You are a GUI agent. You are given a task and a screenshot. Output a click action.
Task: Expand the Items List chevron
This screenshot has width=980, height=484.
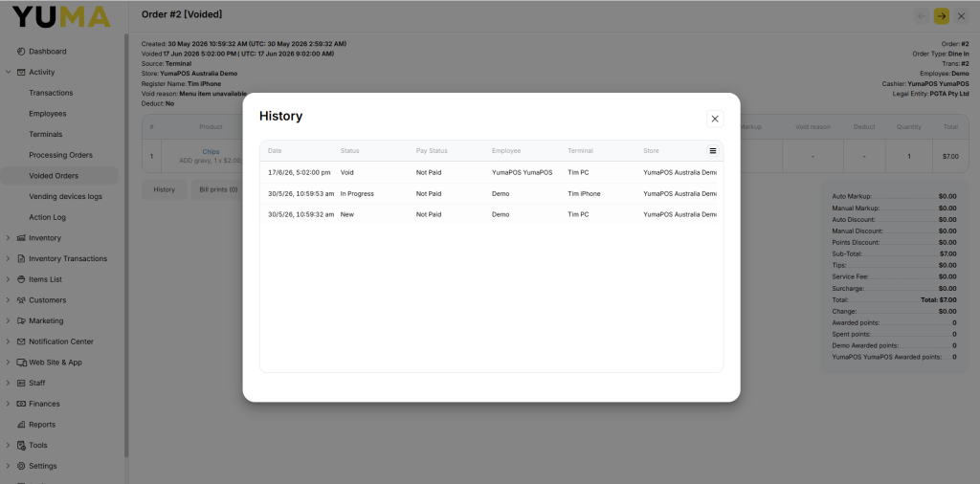(8, 279)
